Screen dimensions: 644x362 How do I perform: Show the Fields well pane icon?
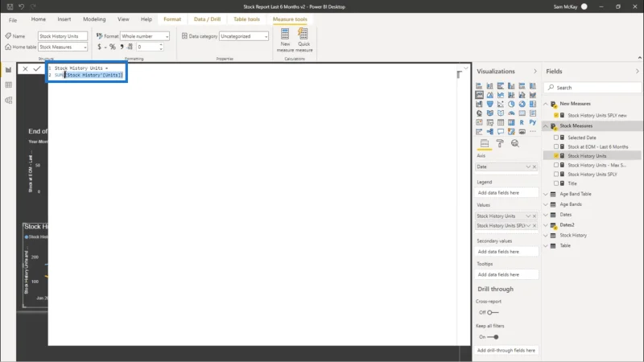coord(485,143)
